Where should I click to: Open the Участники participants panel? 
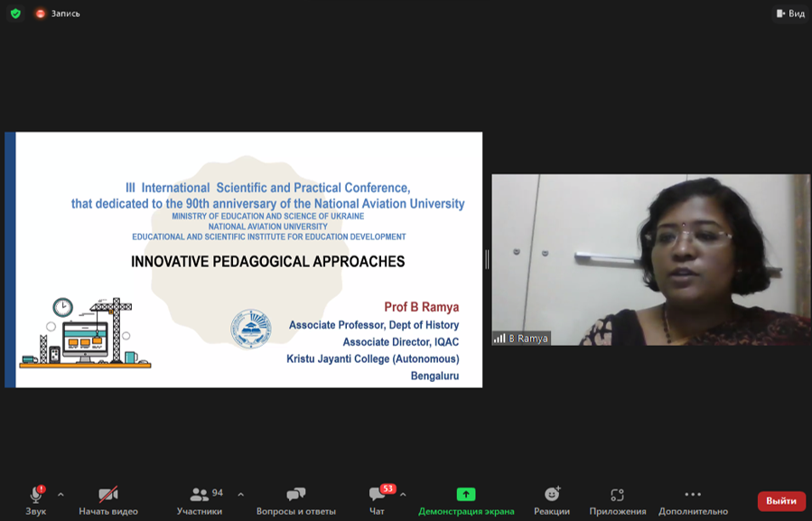tap(200, 499)
